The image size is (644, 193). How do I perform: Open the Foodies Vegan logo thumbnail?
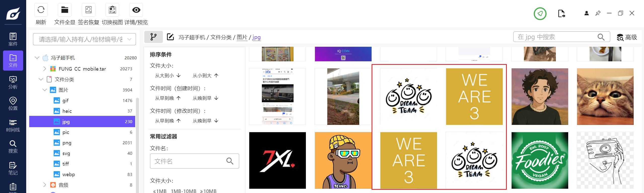(x=540, y=160)
